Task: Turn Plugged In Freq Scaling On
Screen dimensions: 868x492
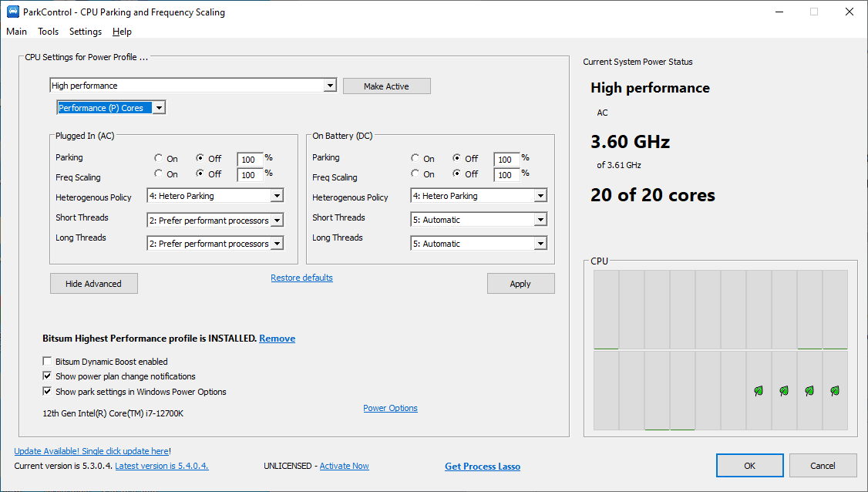Action: pyautogui.click(x=158, y=174)
